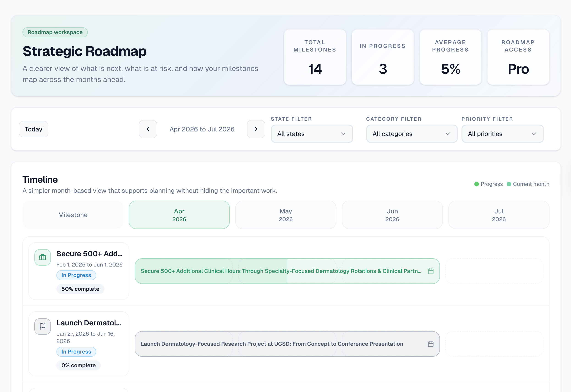The height and width of the screenshot is (392, 571).
Task: Select the Apr 2026 month column header
Action: pos(179,215)
